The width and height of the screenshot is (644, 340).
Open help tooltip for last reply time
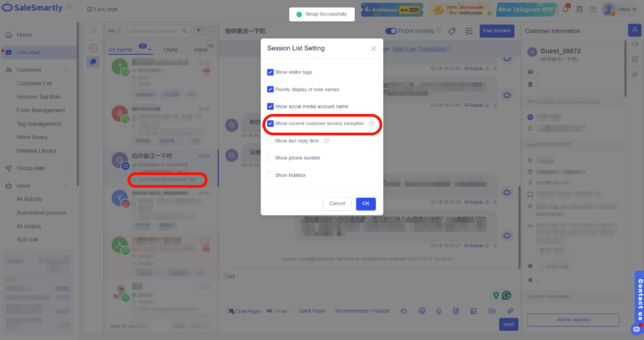(x=326, y=141)
